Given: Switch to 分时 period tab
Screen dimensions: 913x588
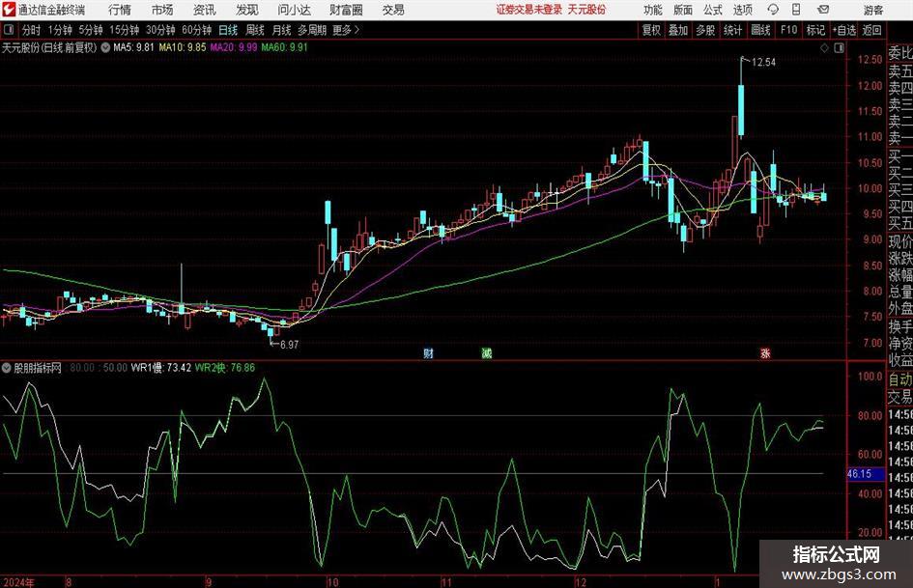Looking at the screenshot, I should (31, 30).
